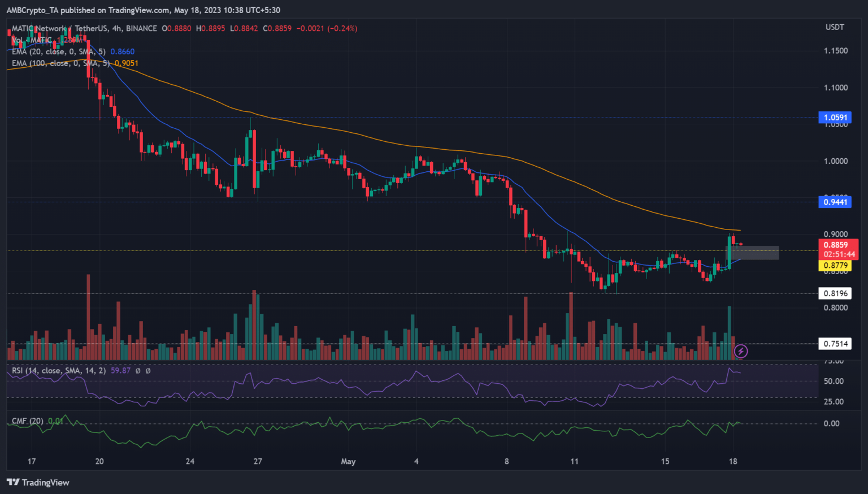The height and width of the screenshot is (494, 868).
Task: Click the white 0.8196 price level label
Action: point(835,293)
